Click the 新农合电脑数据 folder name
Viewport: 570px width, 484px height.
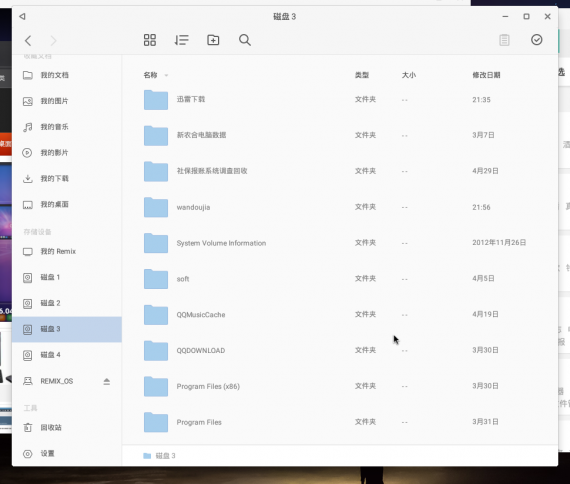click(x=201, y=135)
